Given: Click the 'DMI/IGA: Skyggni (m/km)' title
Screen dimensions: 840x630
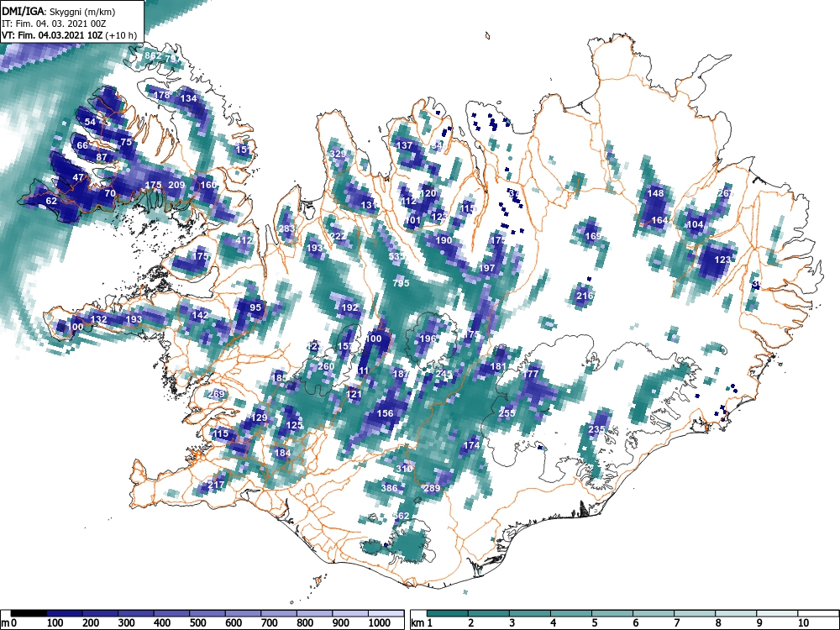Looking at the screenshot, I should coord(59,11).
